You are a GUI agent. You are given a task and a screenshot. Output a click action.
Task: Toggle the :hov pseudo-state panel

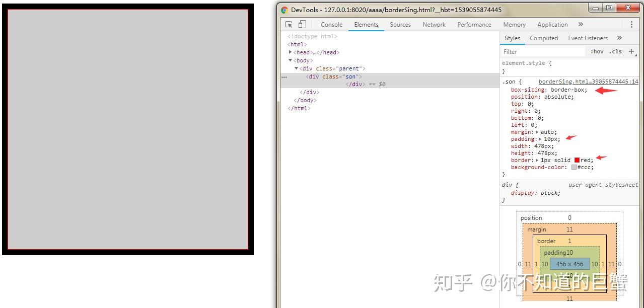click(597, 51)
